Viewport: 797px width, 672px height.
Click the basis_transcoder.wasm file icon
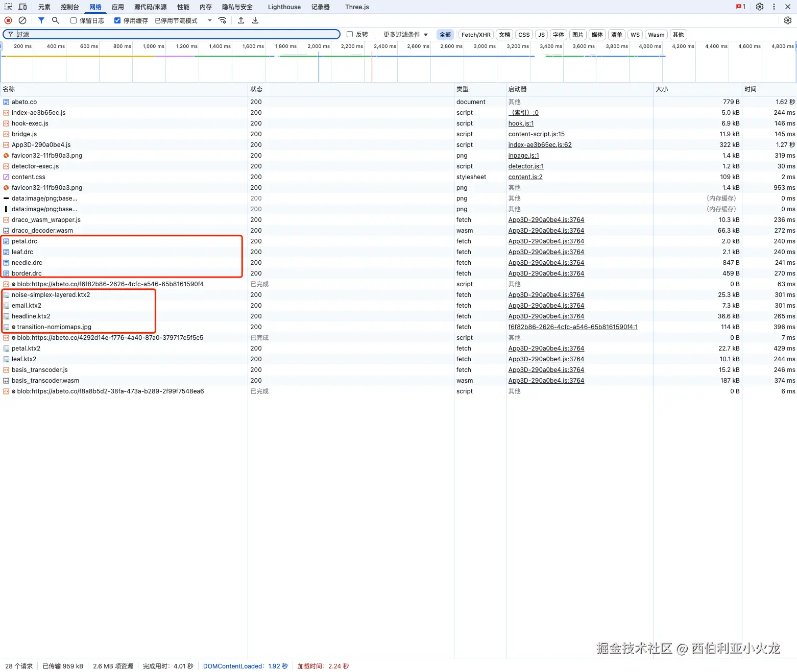(6, 381)
